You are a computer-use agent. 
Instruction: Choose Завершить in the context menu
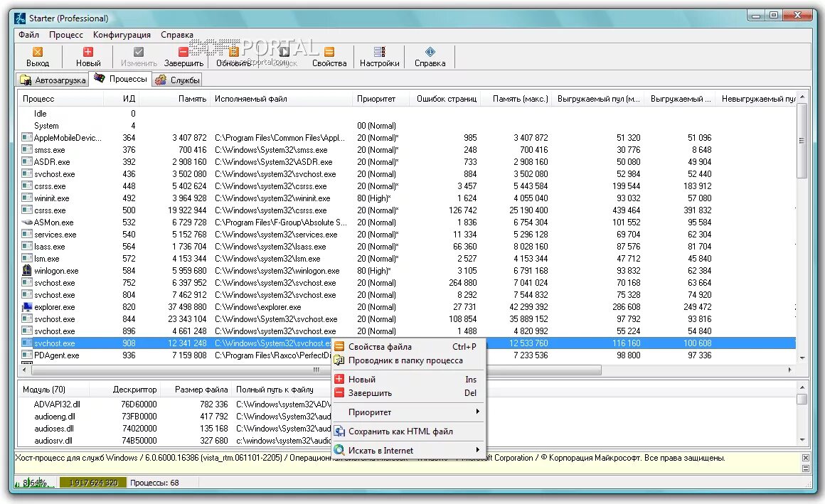408,393
